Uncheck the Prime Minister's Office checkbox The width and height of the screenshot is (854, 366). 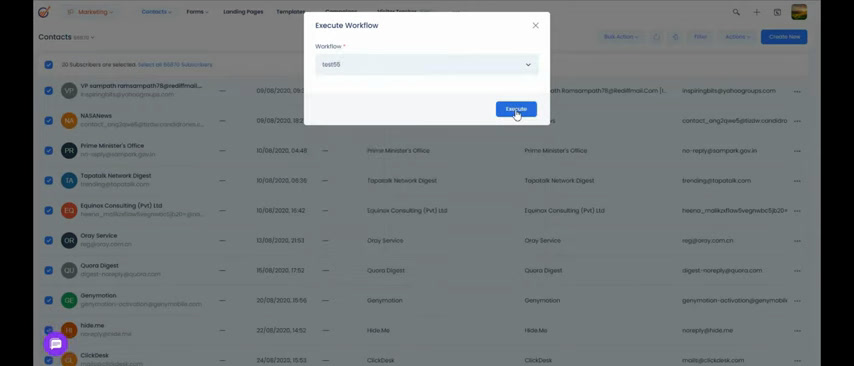[48, 150]
